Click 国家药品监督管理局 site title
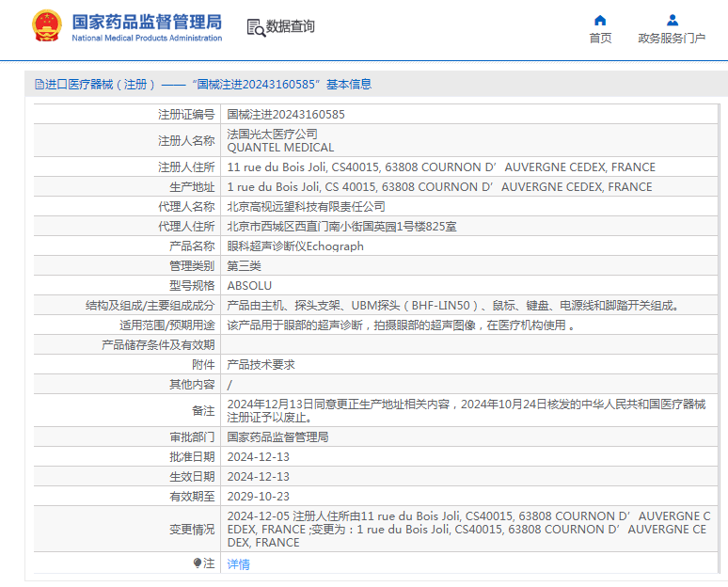Image resolution: width=728 pixels, height=587 pixels. click(x=147, y=22)
